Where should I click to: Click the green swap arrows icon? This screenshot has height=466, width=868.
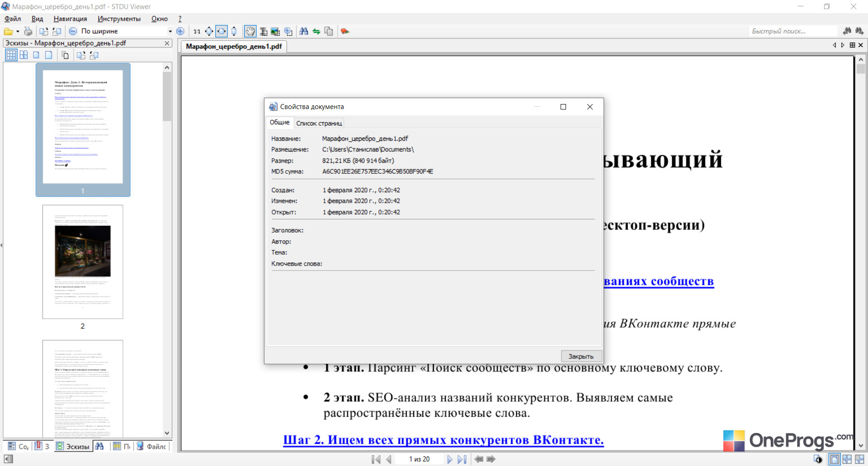[x=316, y=31]
